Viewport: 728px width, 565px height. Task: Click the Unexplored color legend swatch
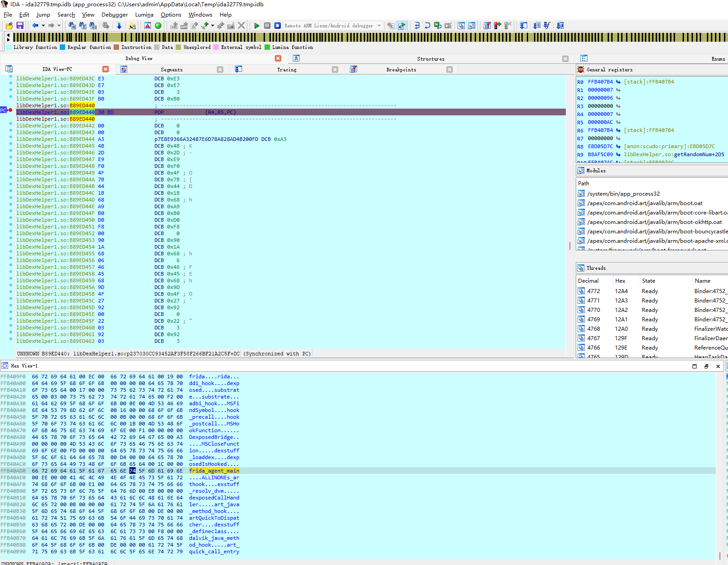click(178, 47)
